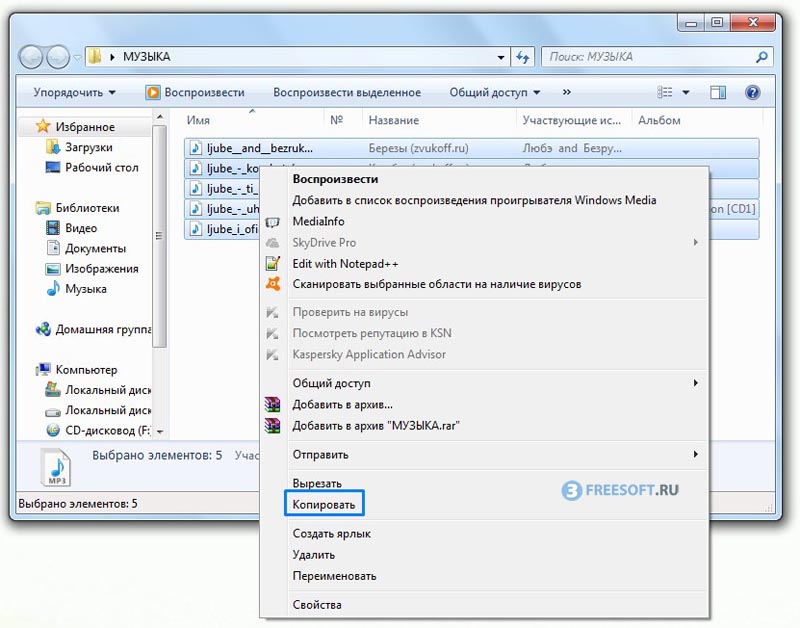Click the Березы (zvukoff.ru) title cell
Screen dimensions: 800x628
[418, 148]
